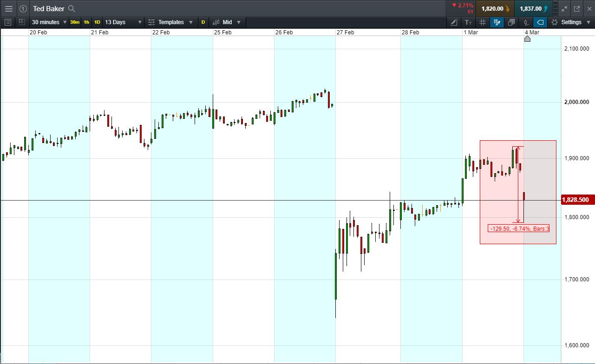Click the candle-with-line order tool icon
The image size is (595, 364).
(x=526, y=22)
